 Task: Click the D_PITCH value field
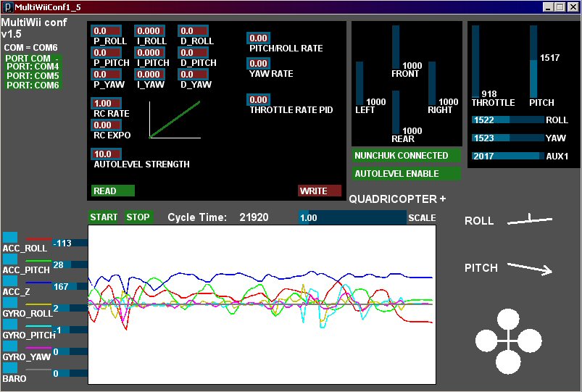coord(194,52)
